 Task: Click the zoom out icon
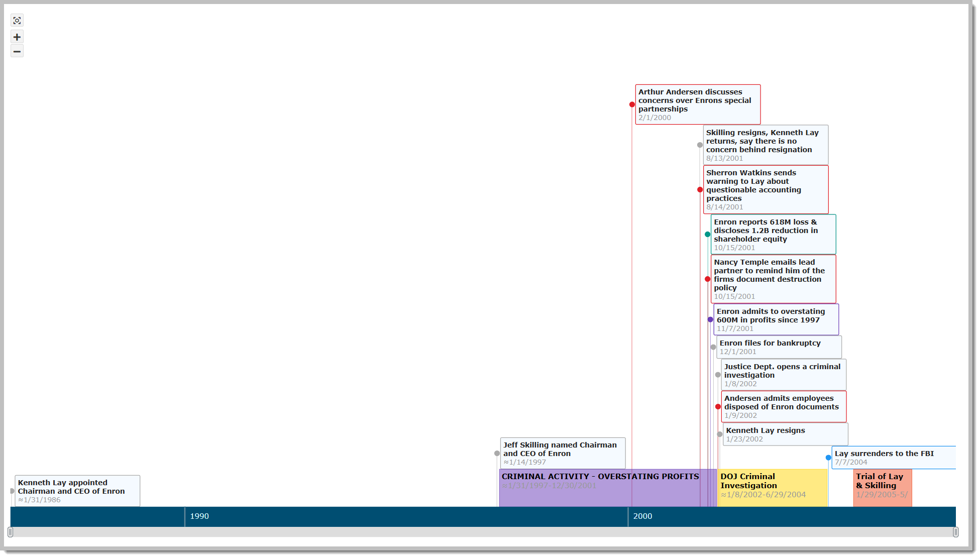pyautogui.click(x=17, y=51)
